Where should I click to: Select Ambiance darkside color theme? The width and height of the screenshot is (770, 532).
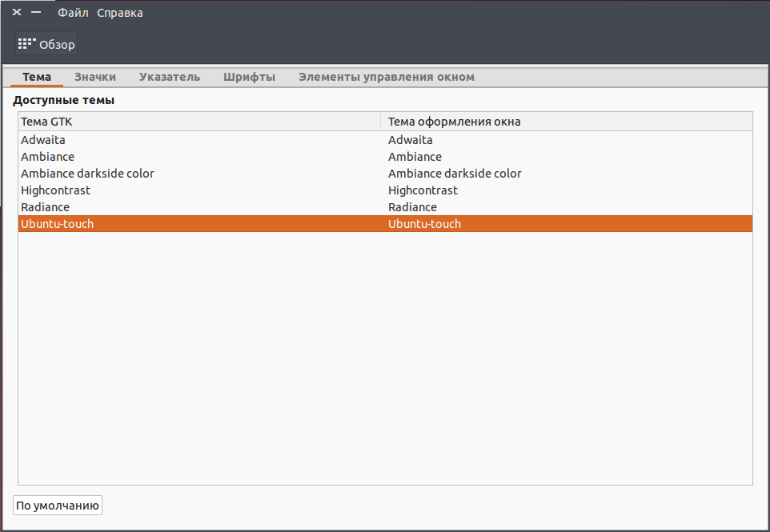point(385,174)
